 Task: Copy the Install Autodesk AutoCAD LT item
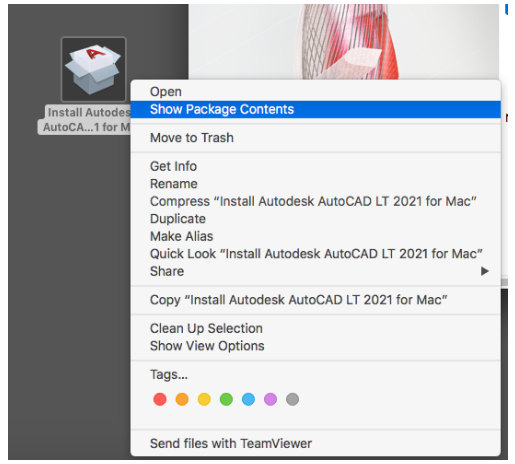pos(316,300)
